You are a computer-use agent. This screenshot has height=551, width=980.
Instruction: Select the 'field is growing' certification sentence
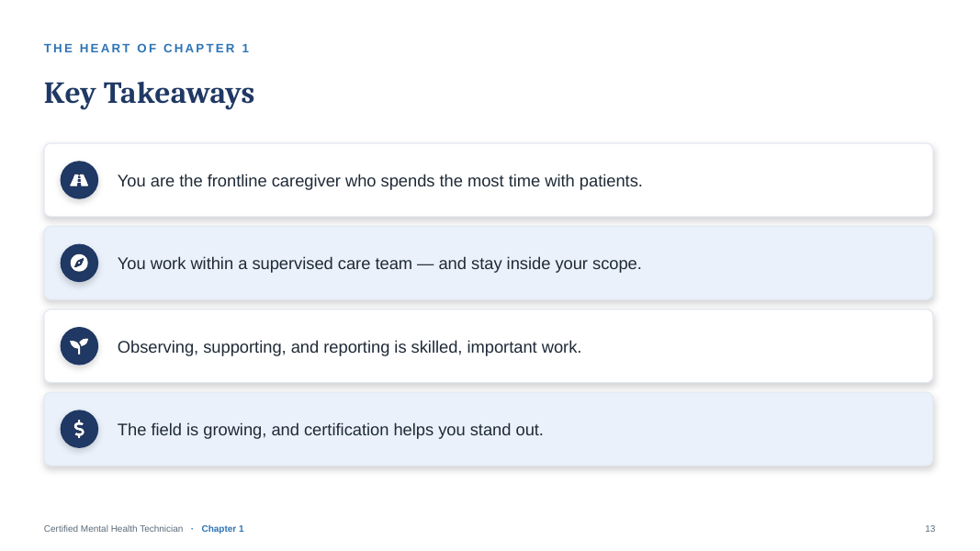coord(330,430)
